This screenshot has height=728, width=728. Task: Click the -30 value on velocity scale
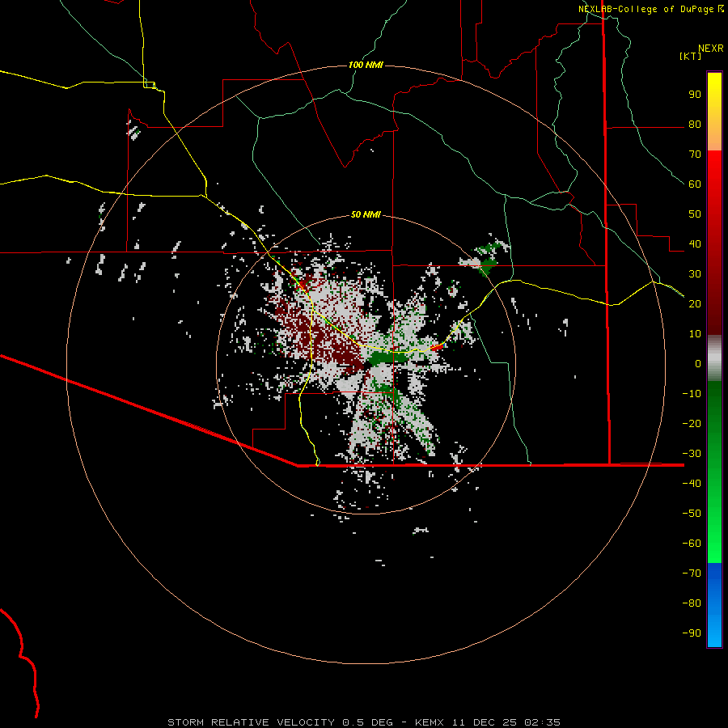tap(692, 454)
